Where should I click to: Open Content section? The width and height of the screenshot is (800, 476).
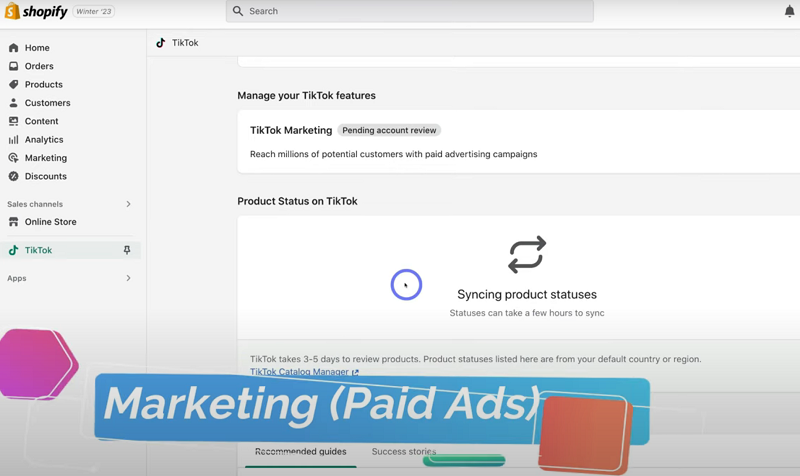pyautogui.click(x=41, y=121)
